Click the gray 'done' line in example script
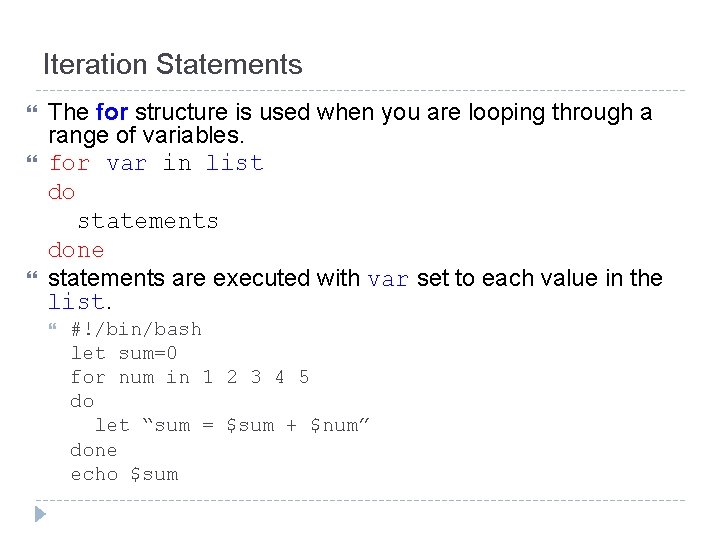This screenshot has height=540, width=720. pos(94,450)
